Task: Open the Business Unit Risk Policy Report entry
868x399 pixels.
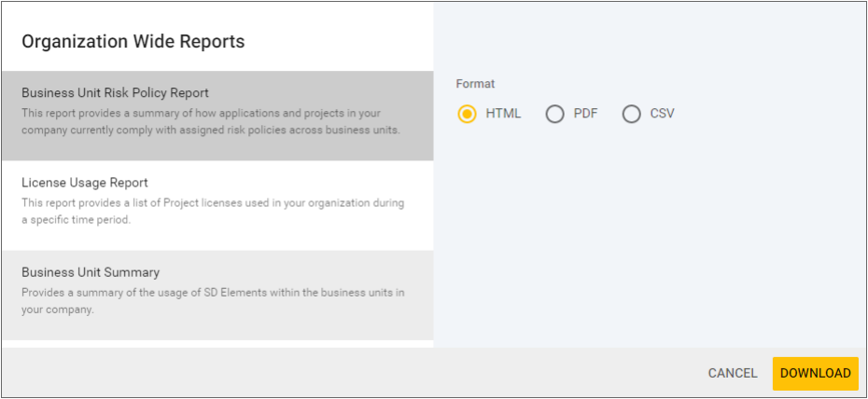Action: click(115, 93)
